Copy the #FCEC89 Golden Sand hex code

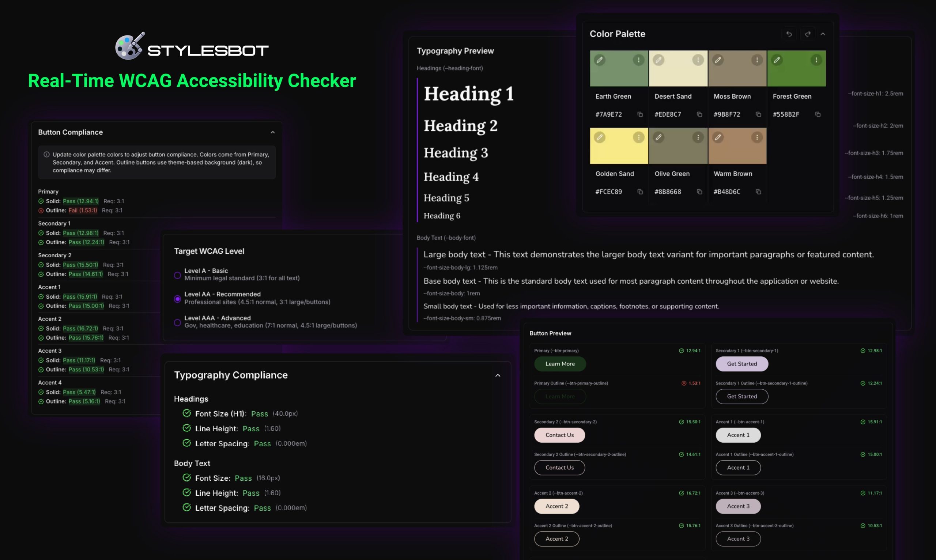tap(640, 192)
